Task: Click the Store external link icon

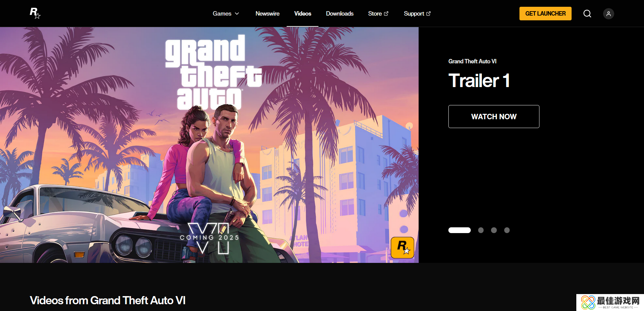Action: coord(386,14)
